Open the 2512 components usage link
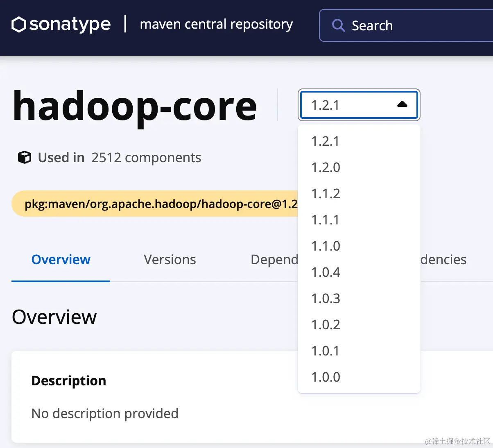Image resolution: width=493 pixels, height=448 pixels. [x=146, y=158]
